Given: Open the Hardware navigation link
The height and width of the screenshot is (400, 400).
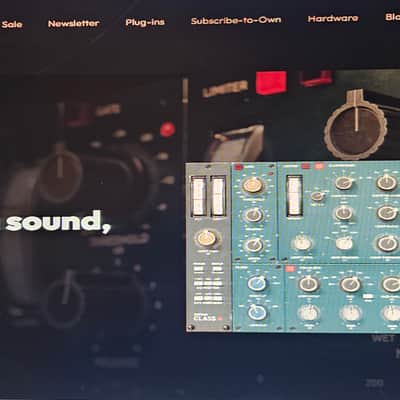Looking at the screenshot, I should click(x=333, y=18).
